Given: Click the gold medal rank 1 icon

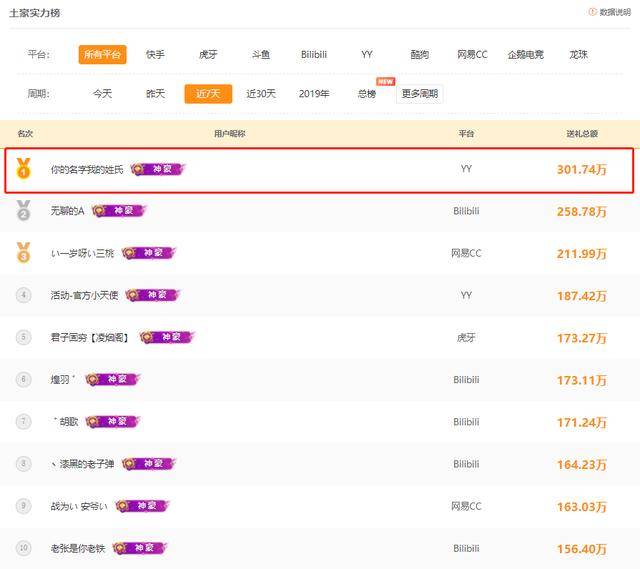Looking at the screenshot, I should click(x=24, y=170).
